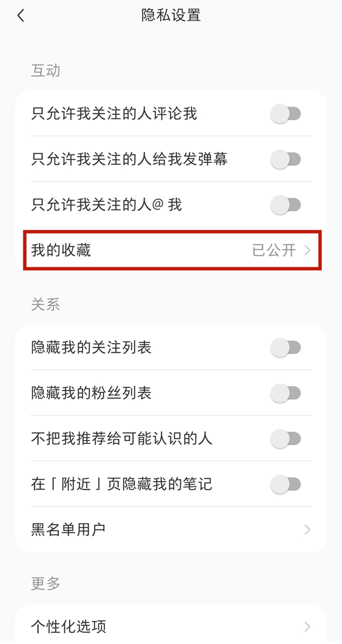Open 个性化选项 settings
342x644 pixels.
click(171, 626)
